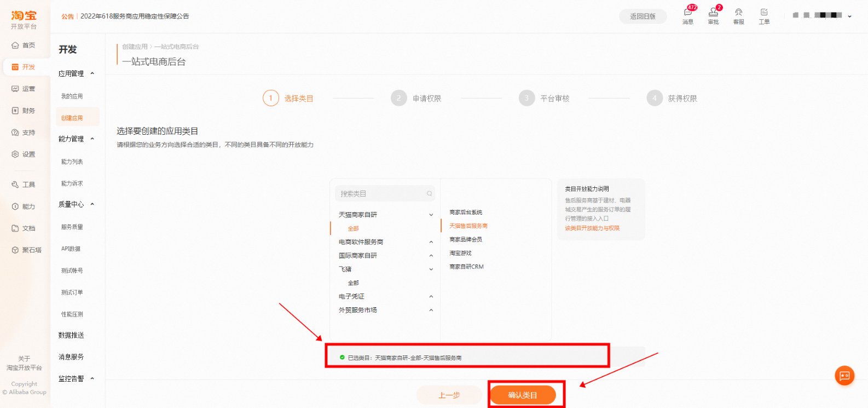Open the user account dropdown arrow

click(x=849, y=16)
